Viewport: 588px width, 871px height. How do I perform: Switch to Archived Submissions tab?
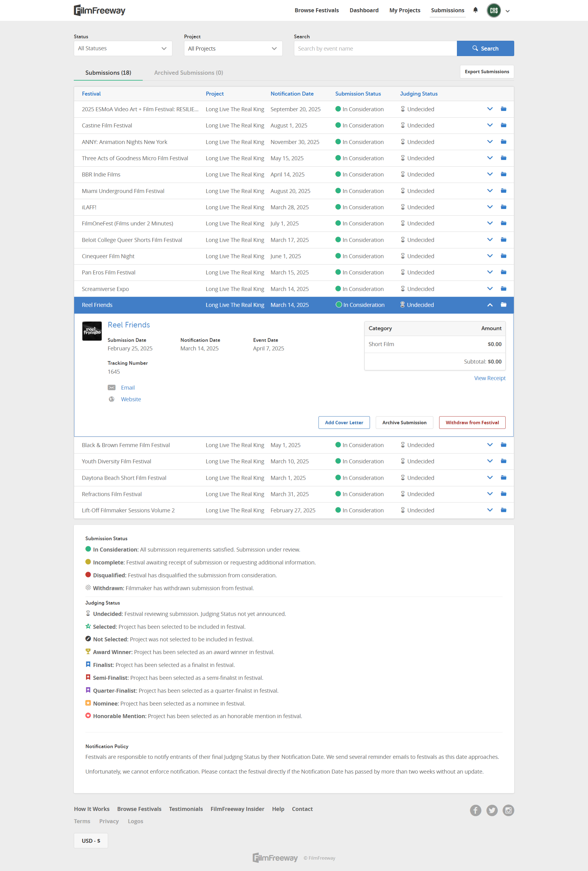click(x=189, y=73)
